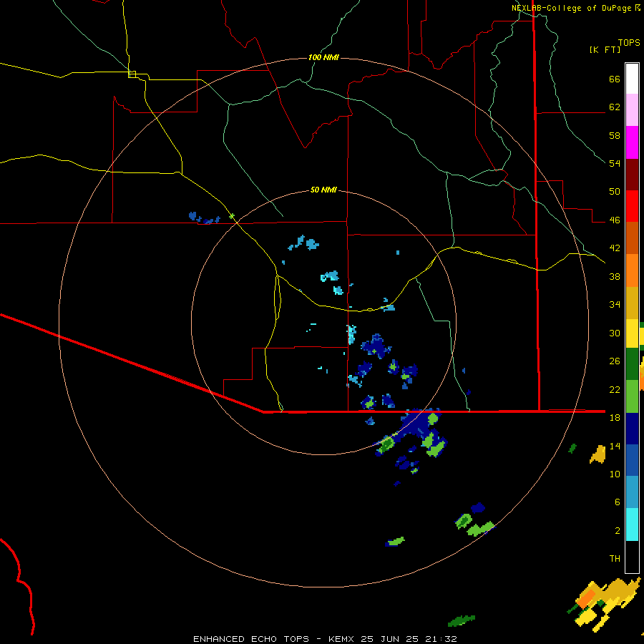Click the 'KEMX' radar site identifier
Image resolution: width=644 pixels, height=644 pixels.
(x=343, y=639)
